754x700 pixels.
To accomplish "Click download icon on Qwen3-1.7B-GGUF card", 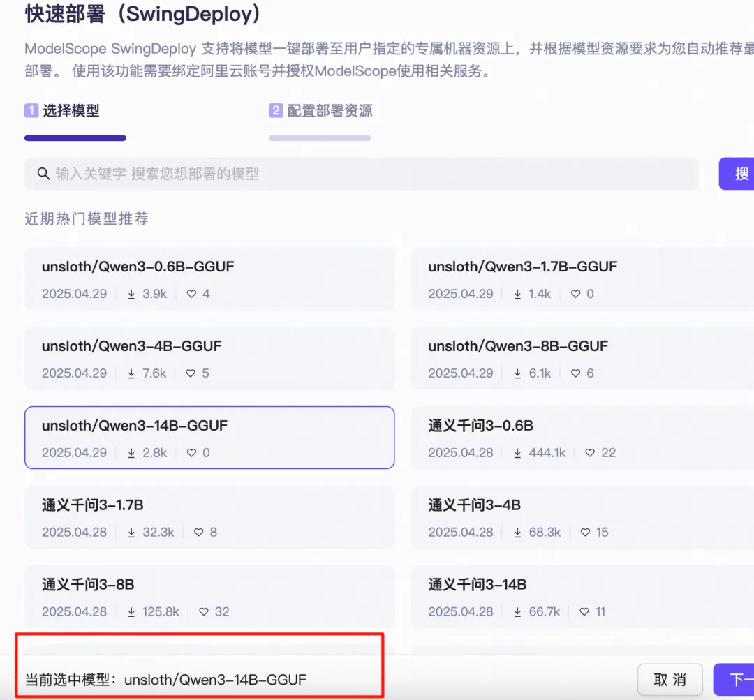I will pos(517,295).
